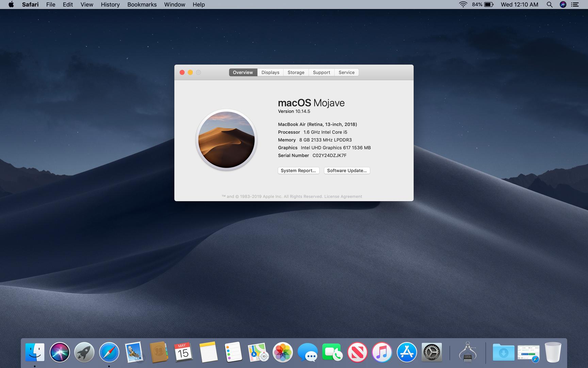Screen dimensions: 588x368
Task: Open Launchpad rocket icon
Action: coord(84,352)
